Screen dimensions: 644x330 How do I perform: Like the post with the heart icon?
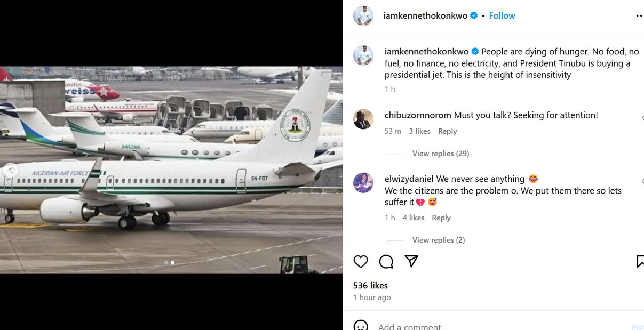coord(361,261)
